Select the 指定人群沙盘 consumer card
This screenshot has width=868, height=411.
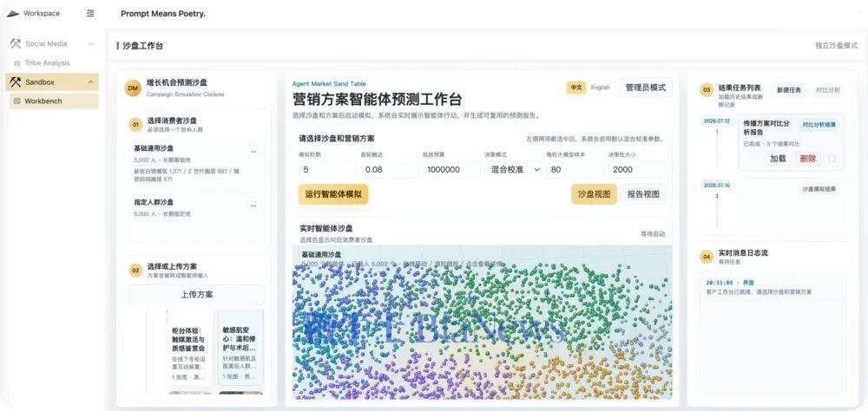click(196, 216)
